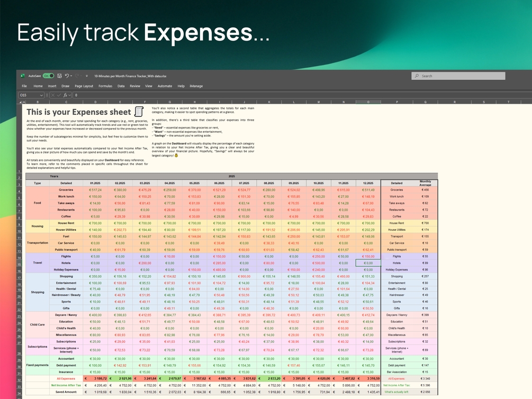The height and width of the screenshot is (399, 532).
Task: Click the Housing category cell
Action: (x=38, y=226)
